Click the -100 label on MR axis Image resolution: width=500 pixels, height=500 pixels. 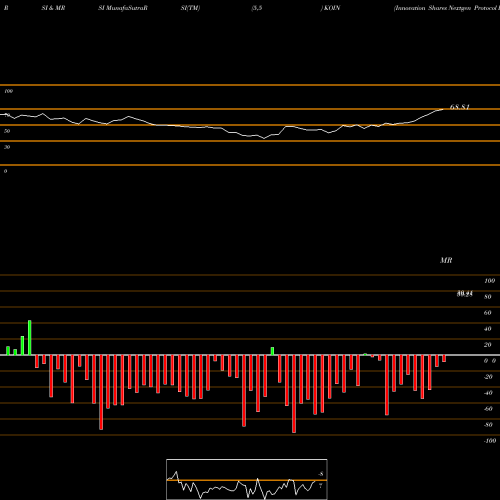click(x=490, y=441)
